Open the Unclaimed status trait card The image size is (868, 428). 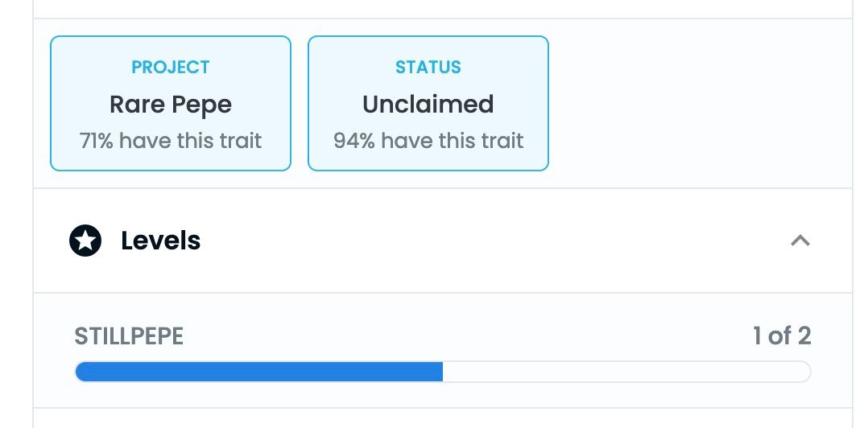pos(428,104)
